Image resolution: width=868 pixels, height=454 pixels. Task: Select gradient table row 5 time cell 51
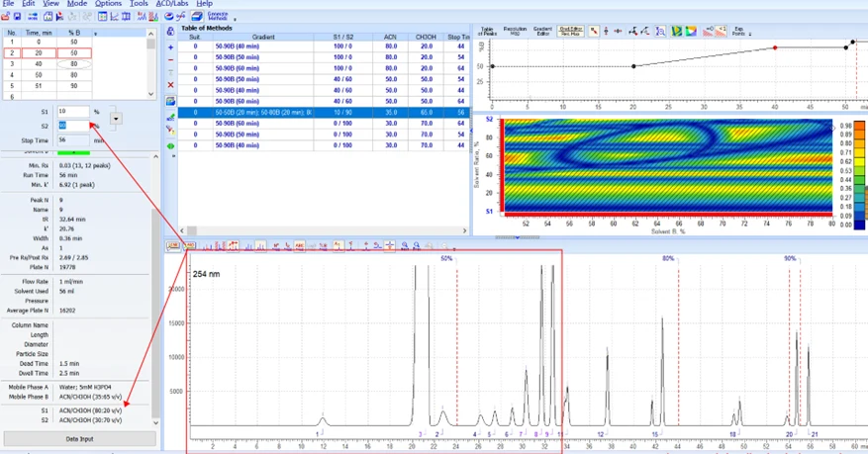pos(39,86)
